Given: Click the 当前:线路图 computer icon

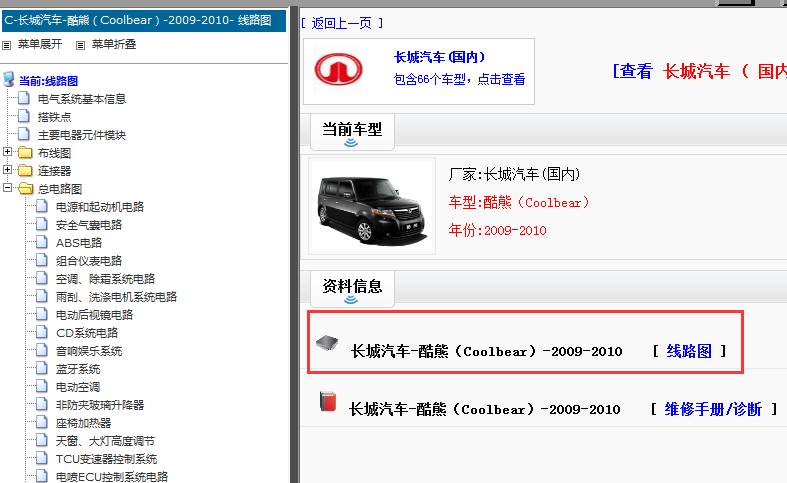Looking at the screenshot, I should coord(9,79).
